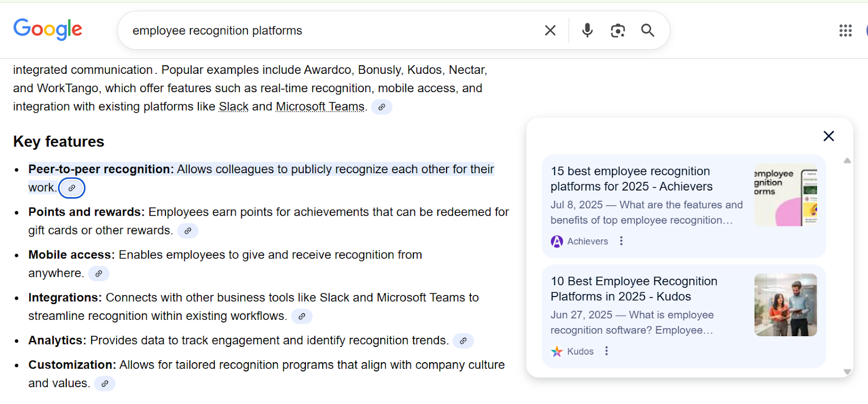The height and width of the screenshot is (404, 868).
Task: Click the Kudos article thumbnail image
Action: [x=786, y=305]
